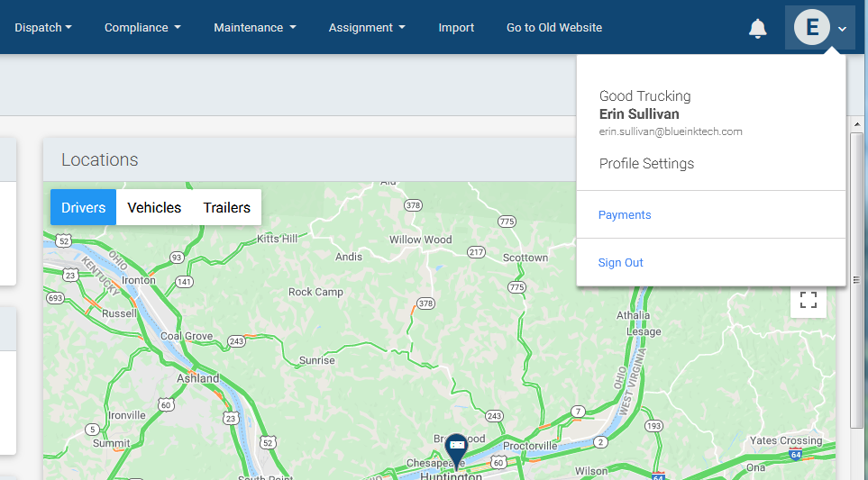Viewport: 868px width, 480px height.
Task: Click the Ironville map label
Action: tap(127, 415)
